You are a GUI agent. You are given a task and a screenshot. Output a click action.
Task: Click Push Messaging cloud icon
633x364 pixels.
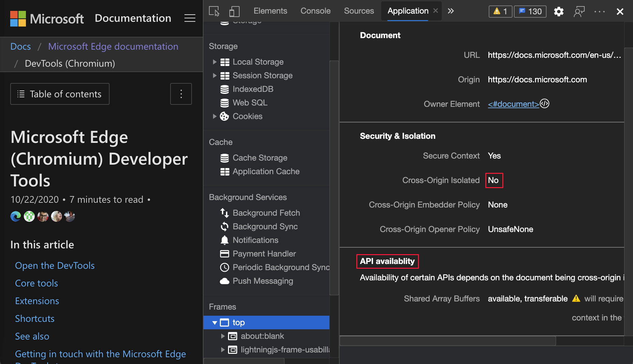(225, 281)
